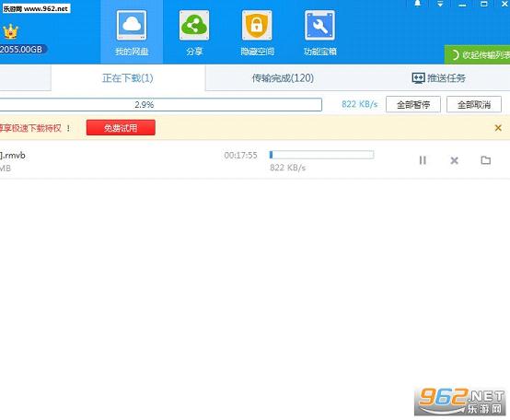Expand the title bar dropdown menu arrow

tap(440, 4)
